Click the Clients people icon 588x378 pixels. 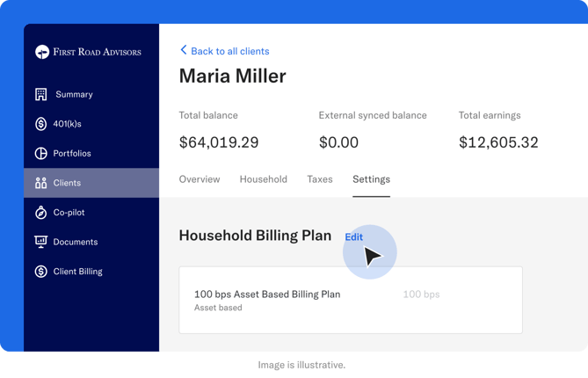pos(41,183)
